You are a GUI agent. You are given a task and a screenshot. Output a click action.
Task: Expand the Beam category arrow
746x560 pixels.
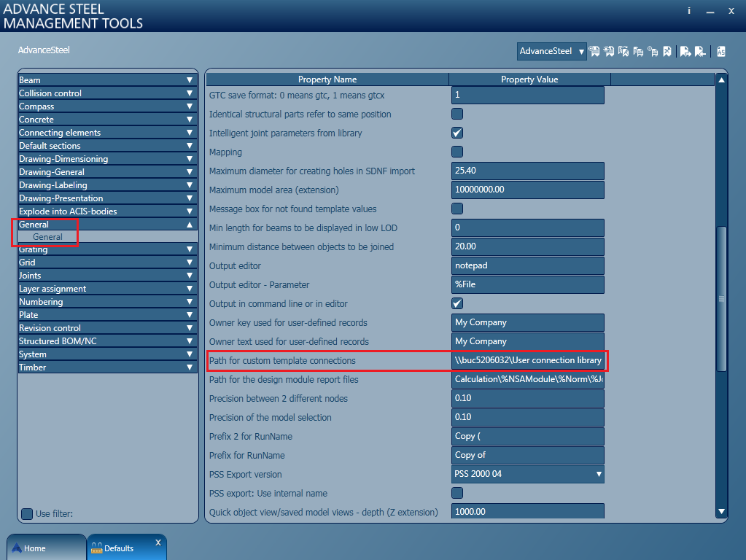[x=190, y=80]
